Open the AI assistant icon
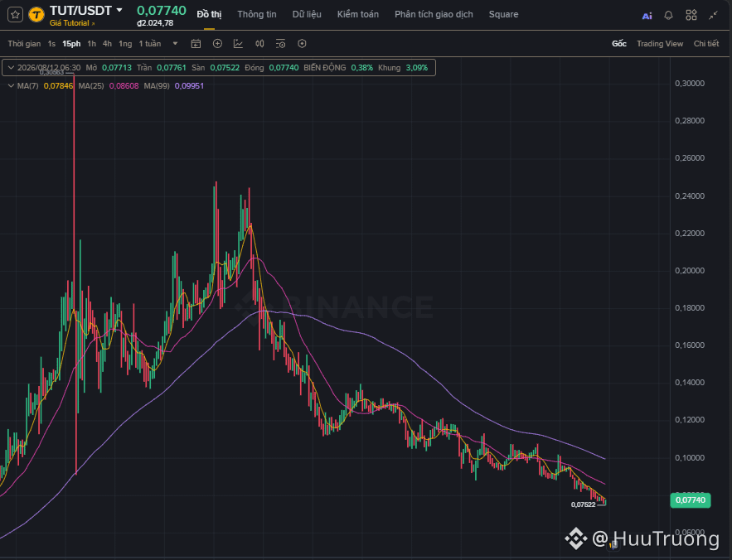 point(647,16)
